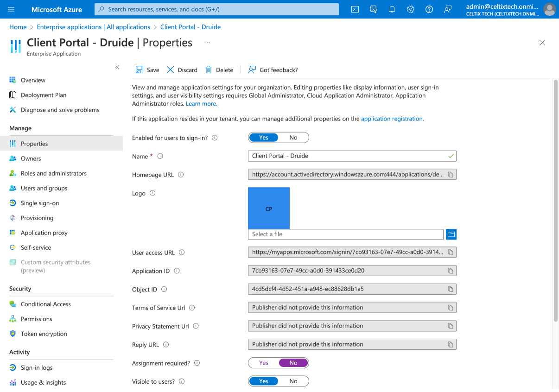The height and width of the screenshot is (392, 559).
Task: Open the more options ellipsis by title
Action: click(207, 43)
